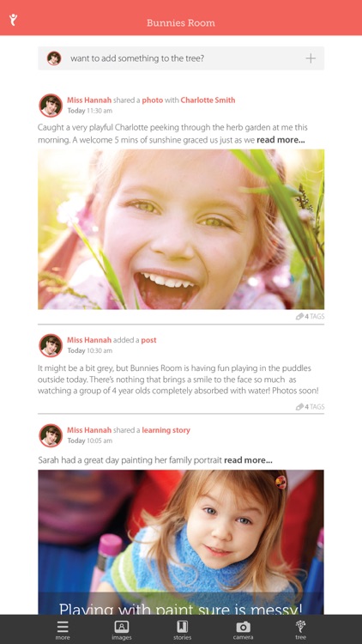
Task: Click Miss Hannah's avatar on 11:30 post
Action: pos(51,105)
